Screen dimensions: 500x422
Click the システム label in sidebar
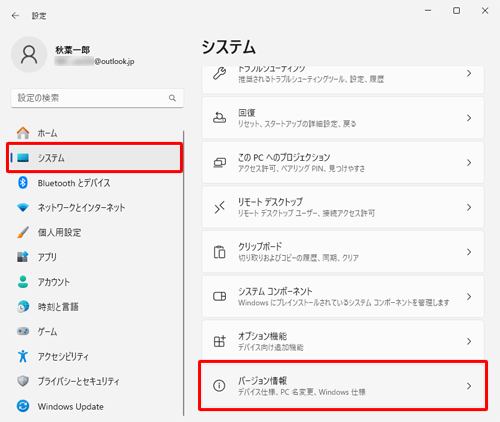tap(51, 158)
